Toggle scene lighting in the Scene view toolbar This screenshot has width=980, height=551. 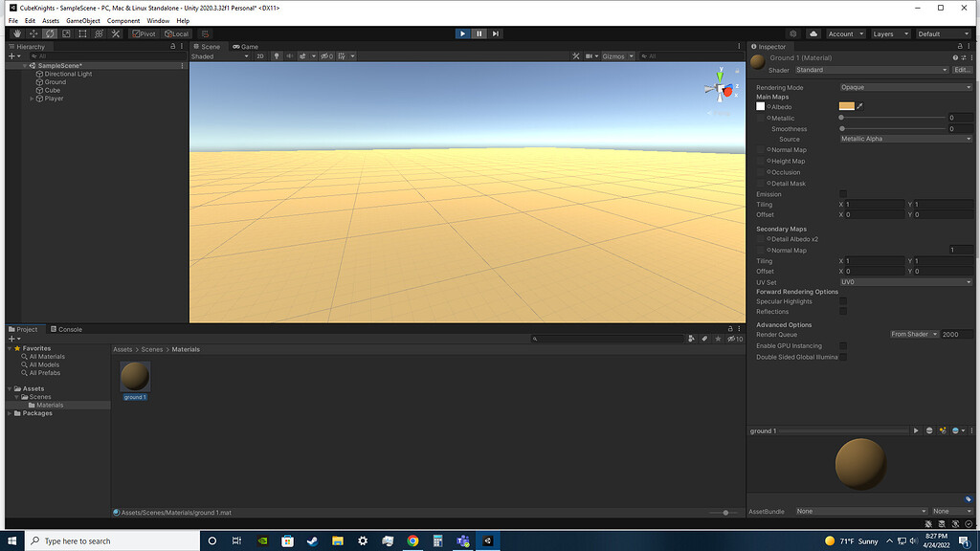coord(277,55)
